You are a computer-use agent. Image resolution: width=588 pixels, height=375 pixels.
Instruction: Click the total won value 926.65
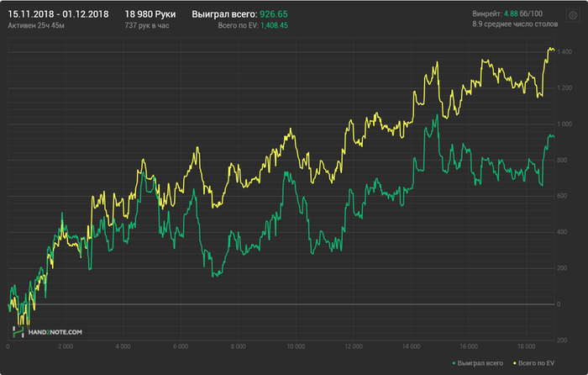pos(274,14)
